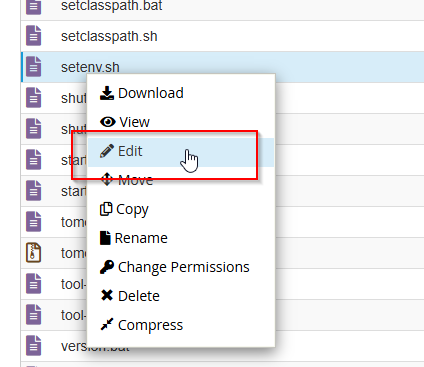Choose Delete in the context menu
This screenshot has height=367, width=424.
coord(181,296)
